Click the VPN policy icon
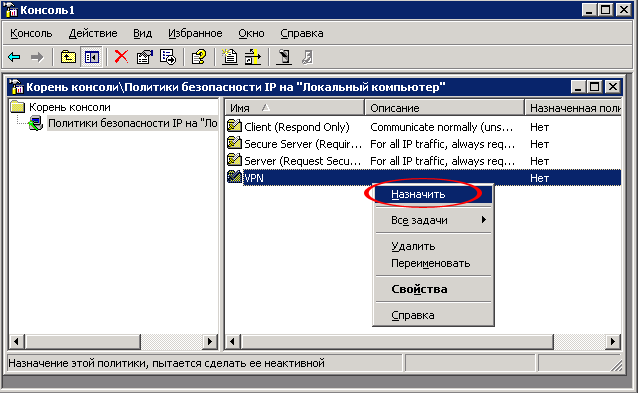 click(x=234, y=177)
